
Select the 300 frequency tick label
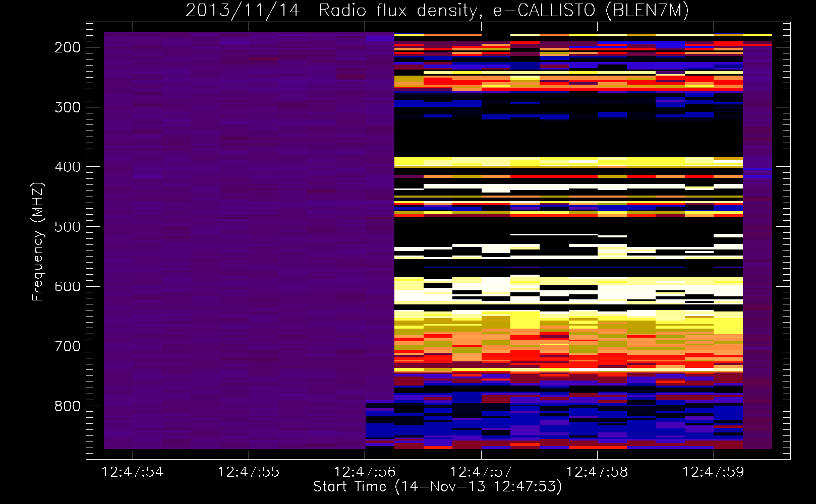click(x=68, y=107)
